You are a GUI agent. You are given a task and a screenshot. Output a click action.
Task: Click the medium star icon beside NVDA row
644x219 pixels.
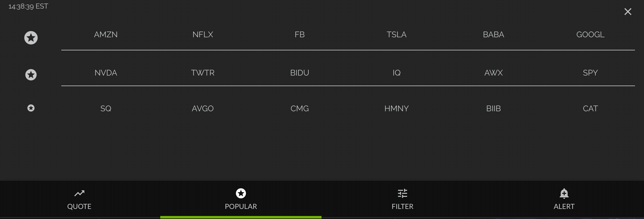tap(31, 75)
